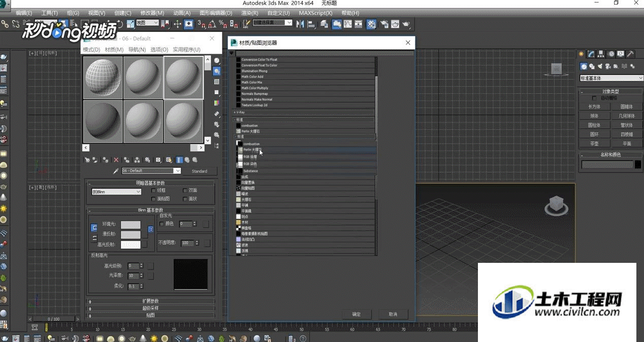Screen dimensions: 644x342
Task: Click Get Material icon in material editor
Action: [x=87, y=160]
